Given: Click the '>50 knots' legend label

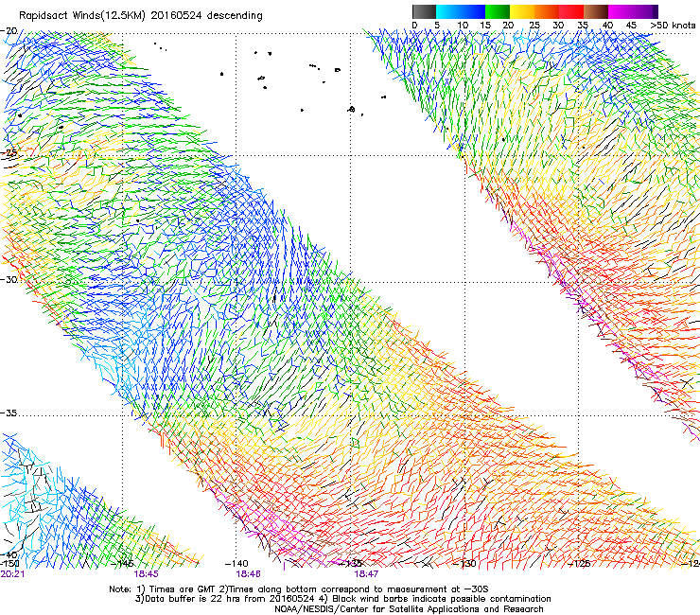Looking at the screenshot, I should coord(673,25).
